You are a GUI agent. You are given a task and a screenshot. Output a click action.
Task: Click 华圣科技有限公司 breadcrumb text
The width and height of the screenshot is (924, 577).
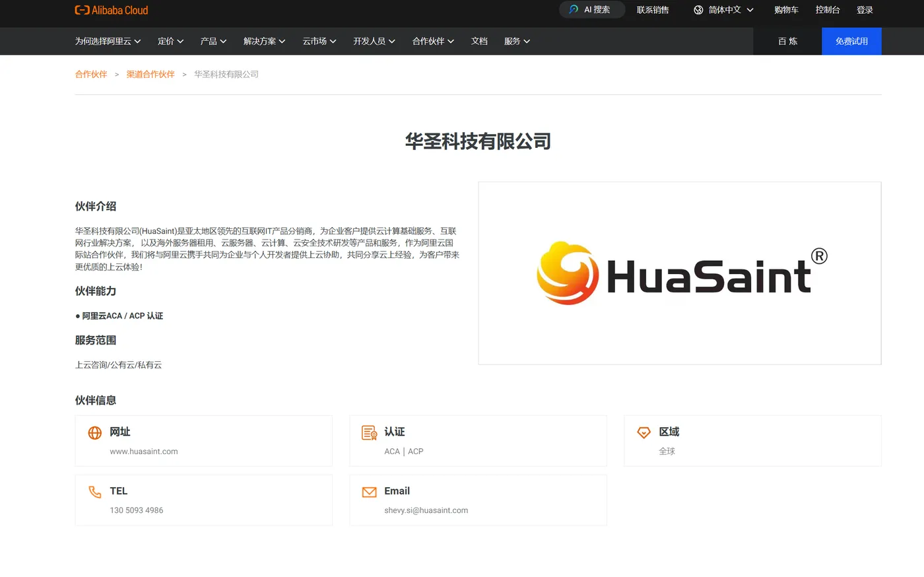pos(226,74)
